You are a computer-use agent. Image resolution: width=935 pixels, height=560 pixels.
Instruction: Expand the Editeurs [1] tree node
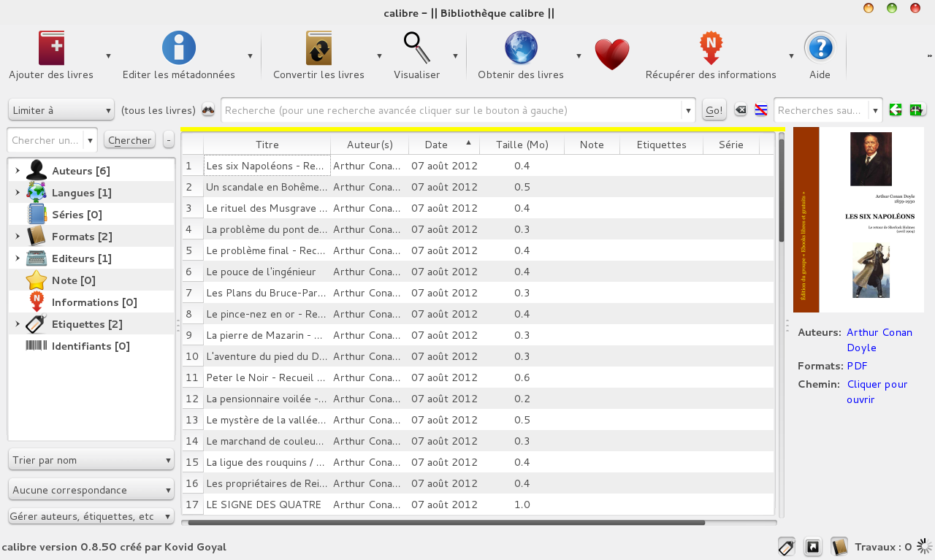17,258
